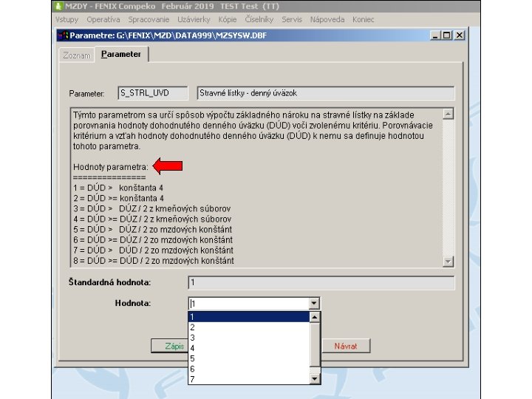
Task: Click the MZDY application title bar icon
Action: click(58, 6)
